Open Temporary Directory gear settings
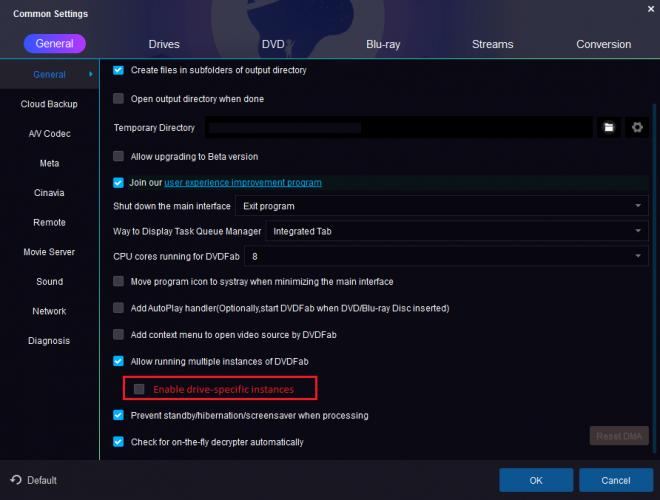The image size is (660, 500). point(637,127)
